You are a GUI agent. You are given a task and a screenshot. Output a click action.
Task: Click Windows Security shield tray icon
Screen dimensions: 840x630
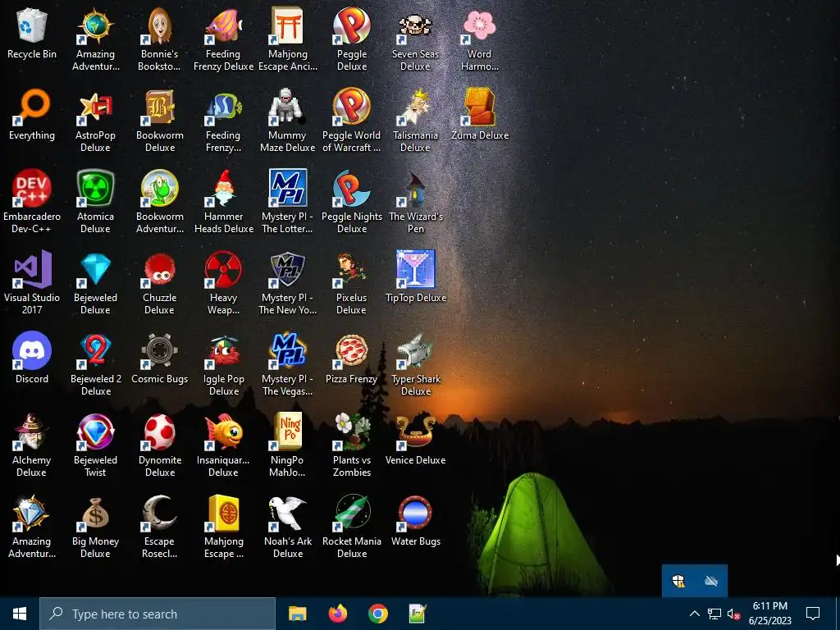coord(678,581)
